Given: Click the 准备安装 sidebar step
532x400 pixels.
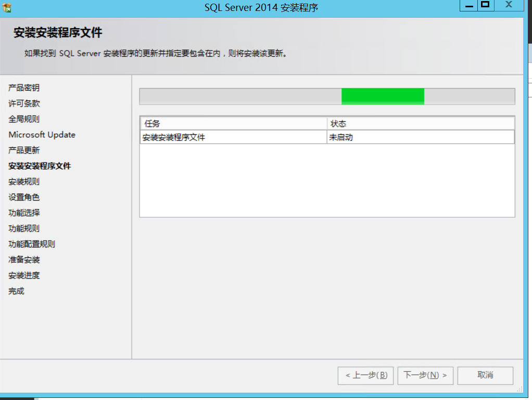Looking at the screenshot, I should pos(24,259).
